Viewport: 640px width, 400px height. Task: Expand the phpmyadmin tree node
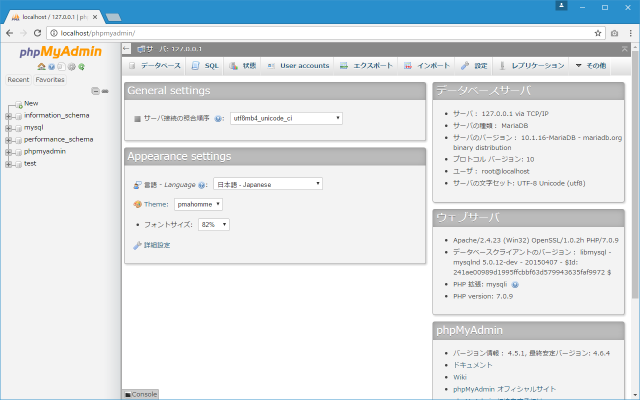(x=8, y=152)
